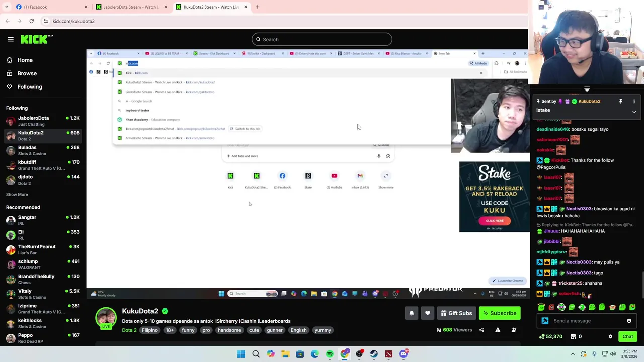Viewport: 644px width, 362px height.
Task: Open Buladas channel in sidebar
Action: click(43, 150)
